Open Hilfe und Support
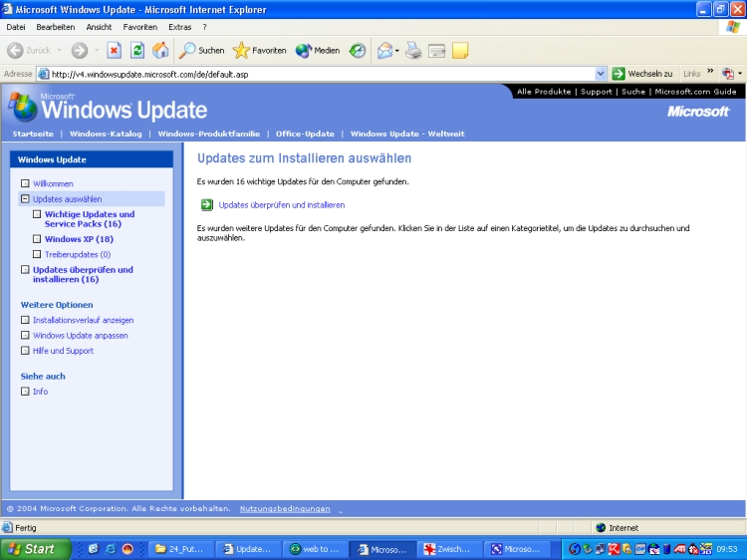747x560 pixels. (x=63, y=351)
